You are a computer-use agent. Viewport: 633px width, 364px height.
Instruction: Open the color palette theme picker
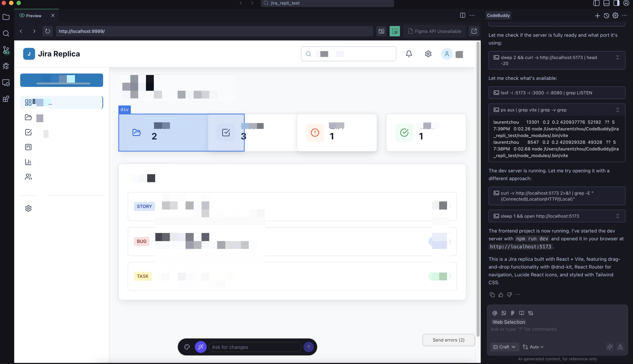click(x=187, y=347)
